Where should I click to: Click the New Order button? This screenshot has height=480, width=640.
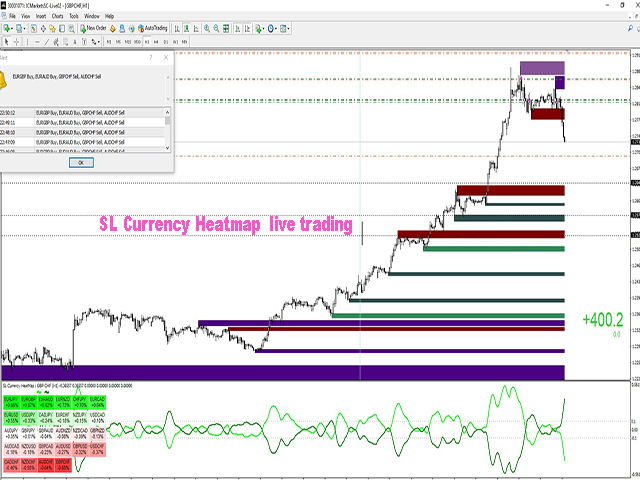tap(93, 29)
